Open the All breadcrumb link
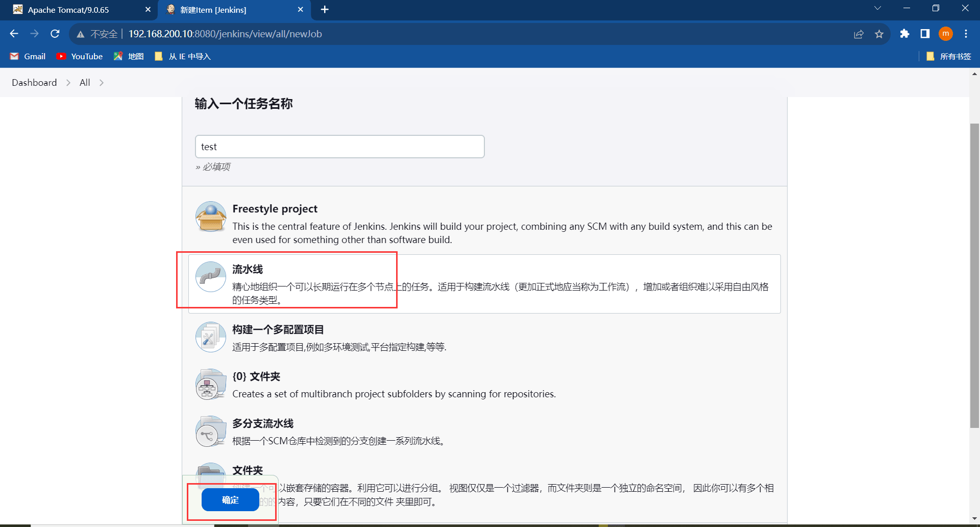The height and width of the screenshot is (527, 980). [x=85, y=83]
